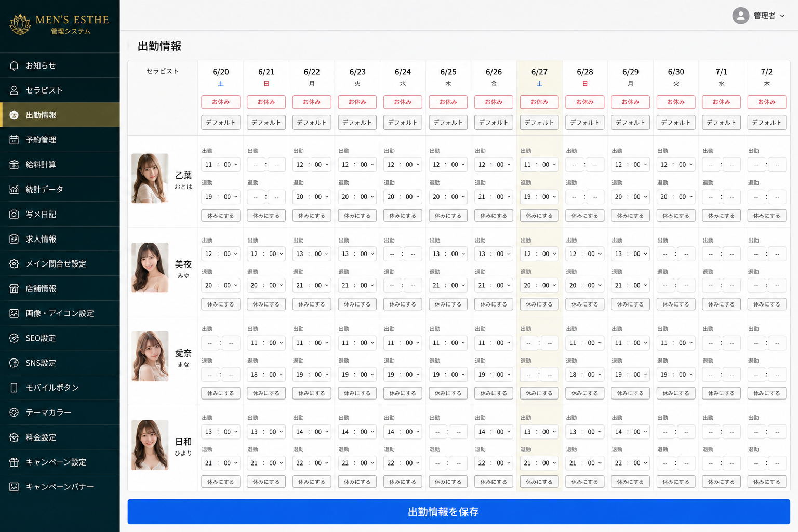The height and width of the screenshot is (532, 798).
Task: Click 休みにする for 愛奈 on 6/28
Action: click(x=585, y=393)
